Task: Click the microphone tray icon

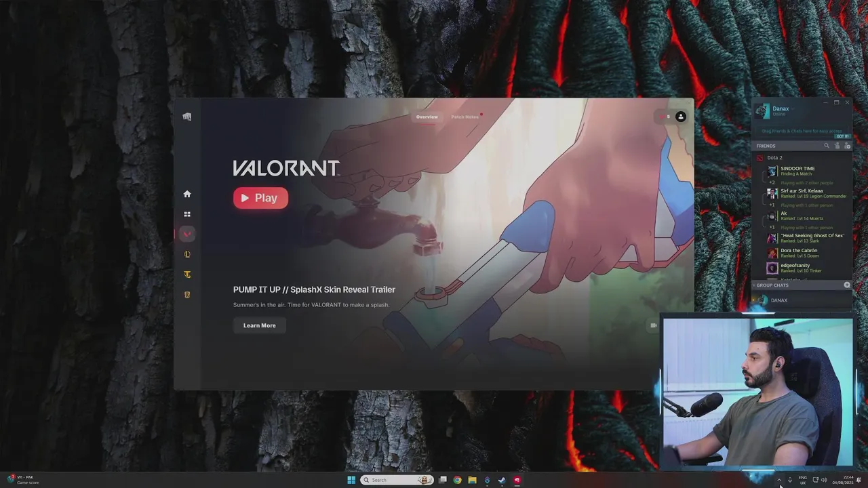Action: pyautogui.click(x=790, y=480)
